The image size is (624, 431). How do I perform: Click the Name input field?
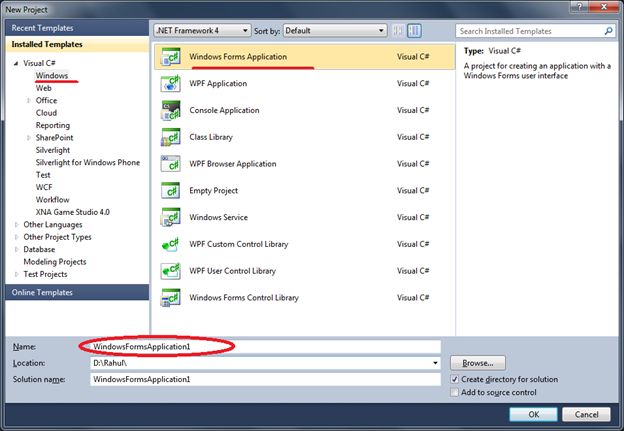(x=265, y=347)
